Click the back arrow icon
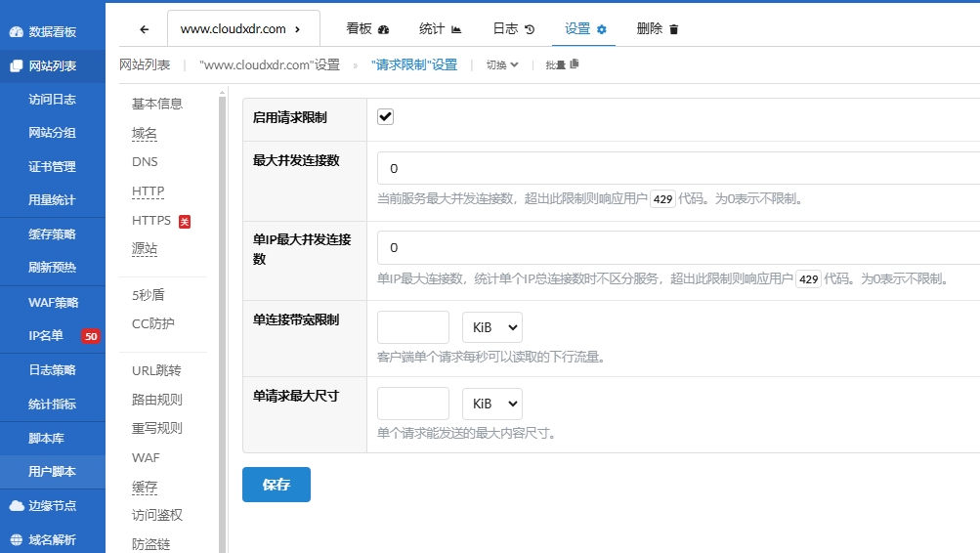Screen dimensions: 980x553 click(145, 29)
